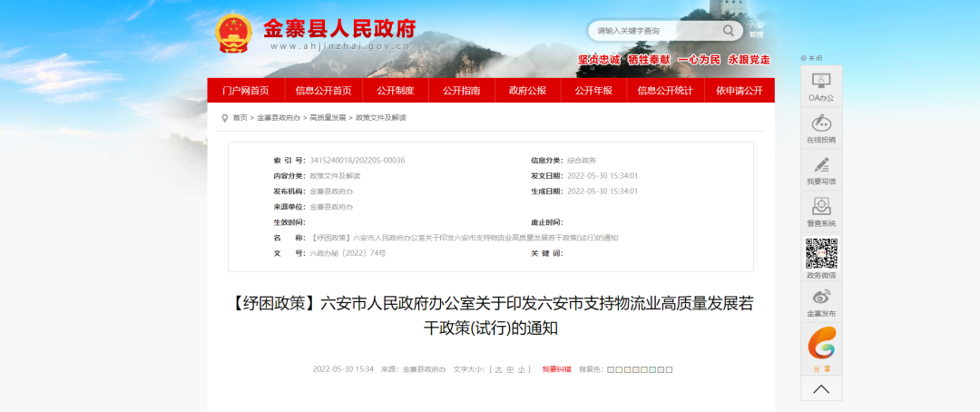Screen dimensions: 980x412
Task: Click the 发布机构 value 金寨县政府办
Action: (331, 191)
